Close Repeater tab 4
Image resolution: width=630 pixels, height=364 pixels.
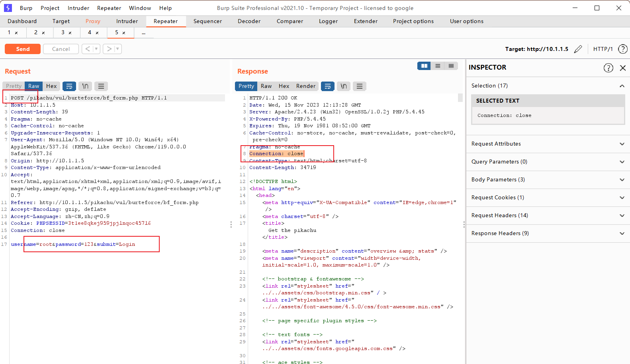point(97,33)
